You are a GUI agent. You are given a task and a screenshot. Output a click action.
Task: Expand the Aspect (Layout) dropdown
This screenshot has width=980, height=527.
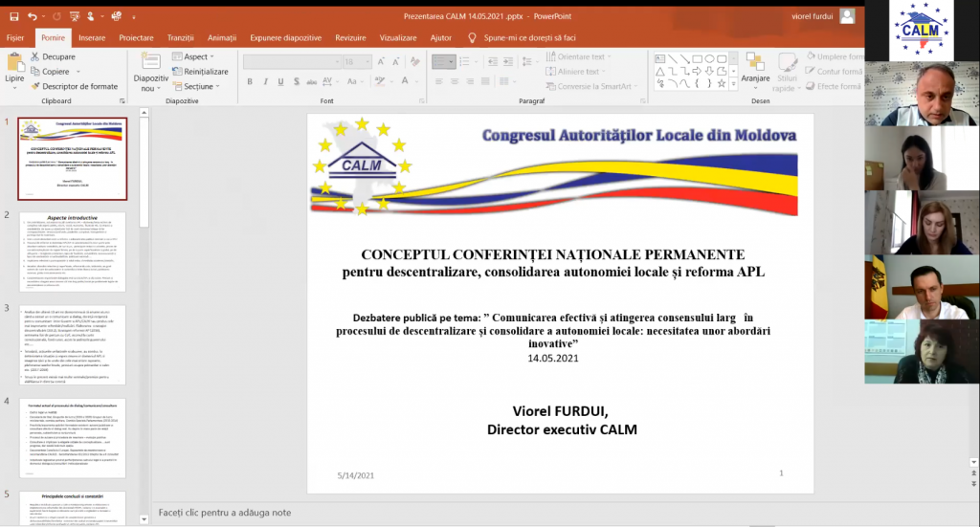point(193,56)
